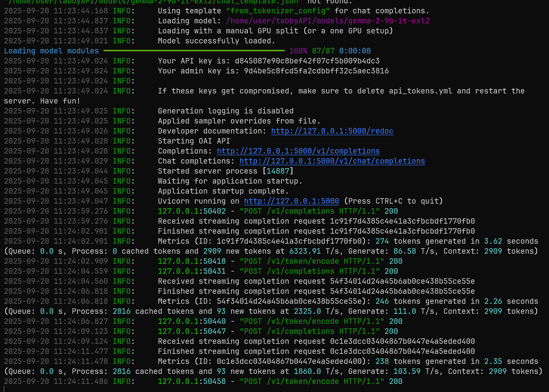
Task: Click the 100% progress percentage text
Action: (x=298, y=51)
